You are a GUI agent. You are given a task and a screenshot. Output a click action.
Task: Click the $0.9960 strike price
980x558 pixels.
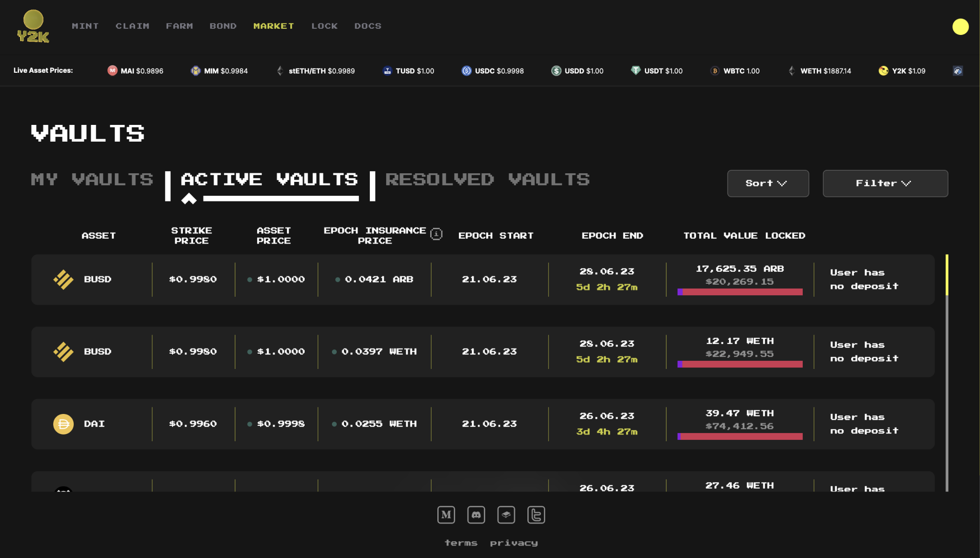pos(193,424)
